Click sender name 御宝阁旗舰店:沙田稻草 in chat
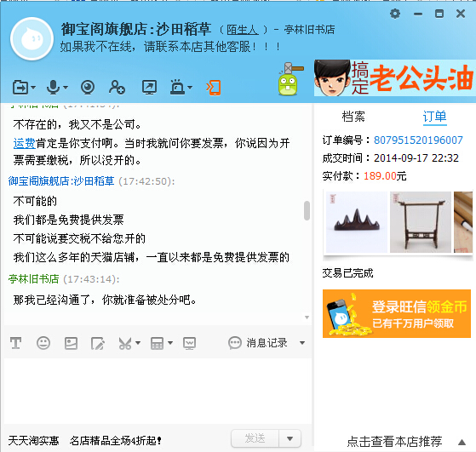 coord(61,181)
